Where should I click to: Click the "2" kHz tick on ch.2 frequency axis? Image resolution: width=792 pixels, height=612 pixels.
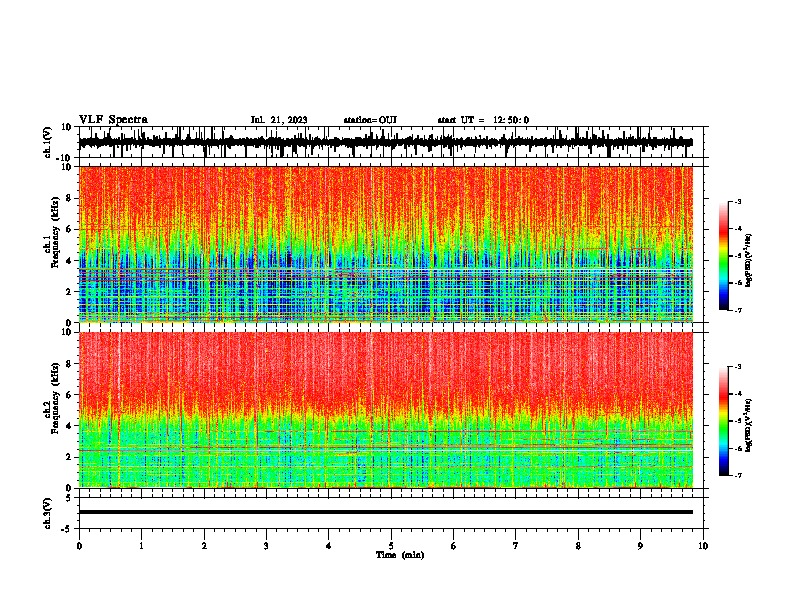(x=69, y=457)
